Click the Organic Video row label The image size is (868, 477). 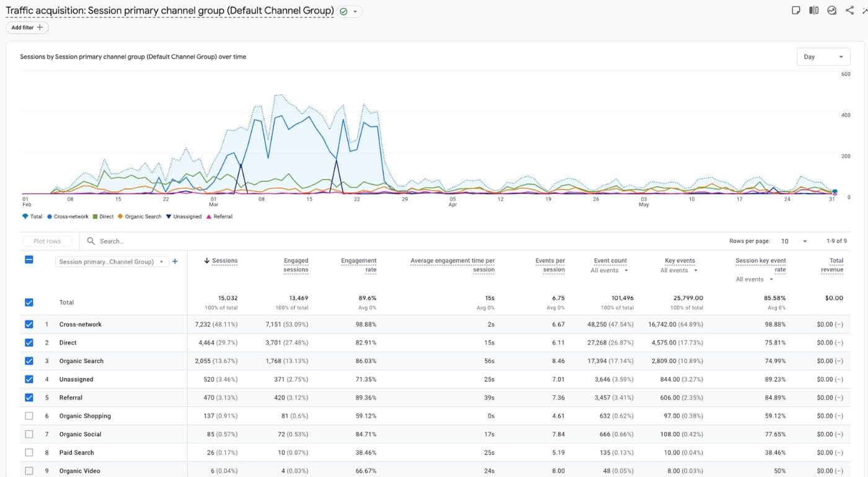[x=79, y=471]
